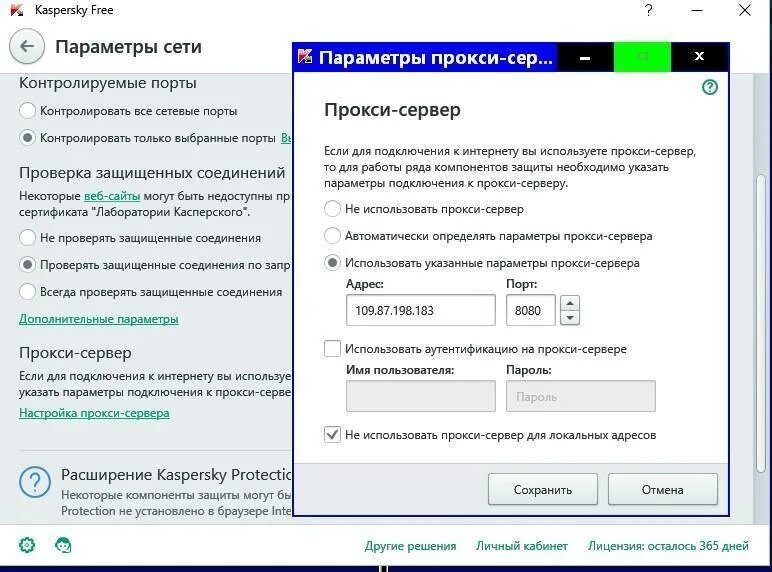Open the 'веб-сайты' link
The width and height of the screenshot is (772, 572).
coord(112,196)
